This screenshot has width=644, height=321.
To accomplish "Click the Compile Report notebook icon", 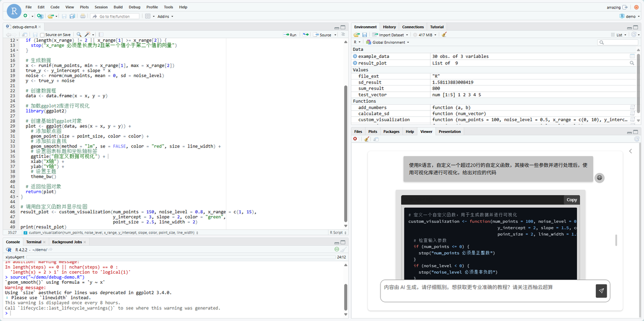I will pos(101,35).
